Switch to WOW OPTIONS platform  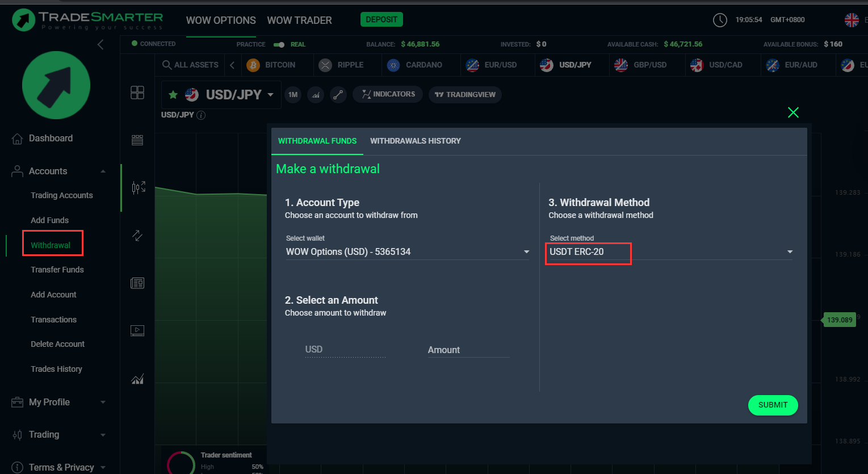point(221,20)
